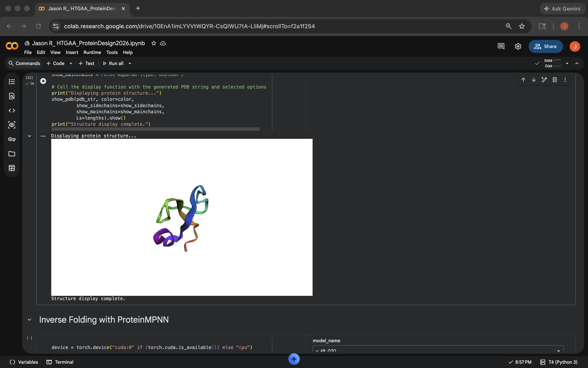The image size is (588, 368).
Task: Open Commands search button
Action: click(x=24, y=64)
